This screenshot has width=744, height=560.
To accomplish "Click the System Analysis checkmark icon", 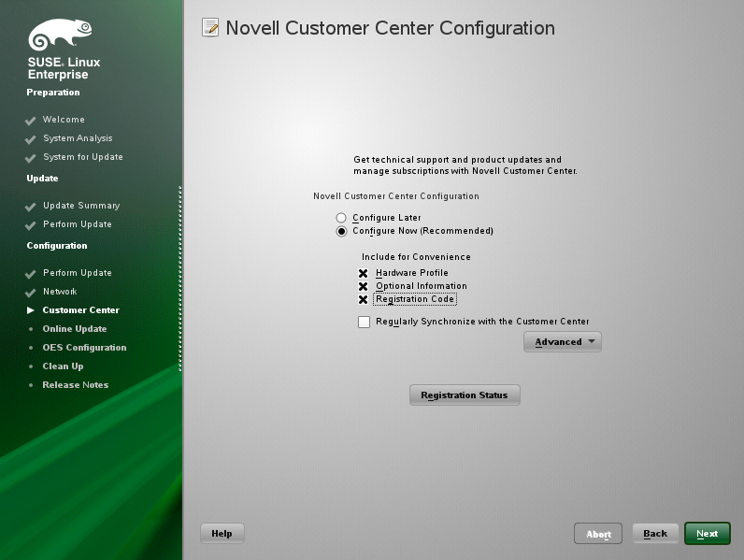I will click(30, 139).
